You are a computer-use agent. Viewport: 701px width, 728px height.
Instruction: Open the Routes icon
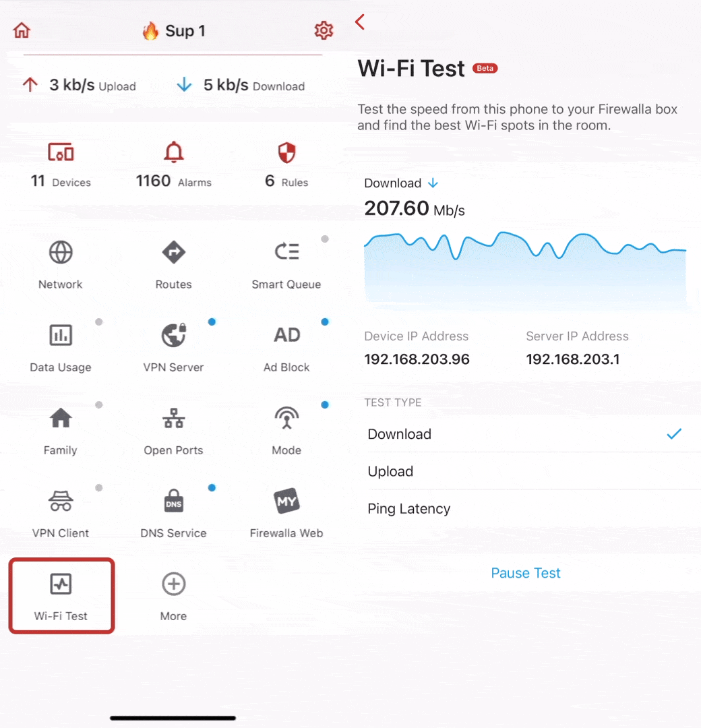[174, 252]
